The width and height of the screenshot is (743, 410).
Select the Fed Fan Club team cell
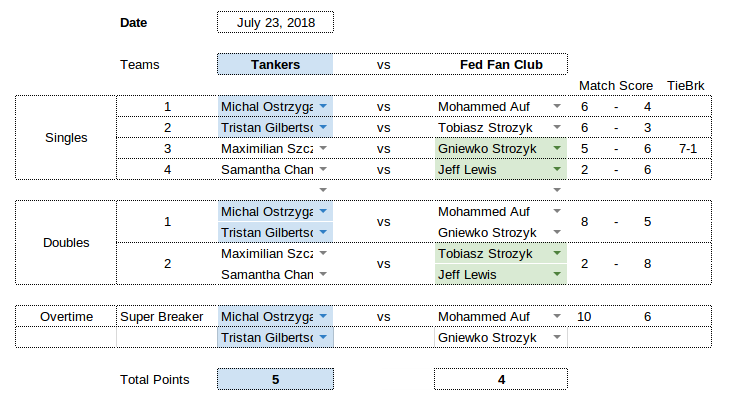501,64
